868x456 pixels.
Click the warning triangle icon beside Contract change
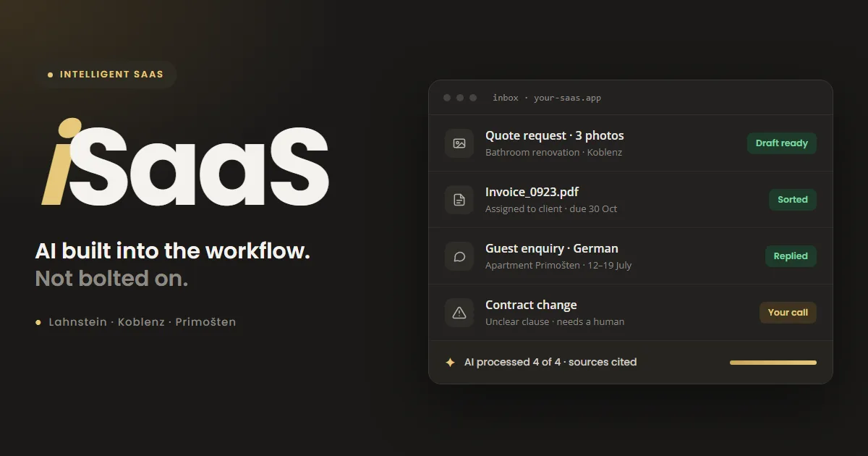459,313
